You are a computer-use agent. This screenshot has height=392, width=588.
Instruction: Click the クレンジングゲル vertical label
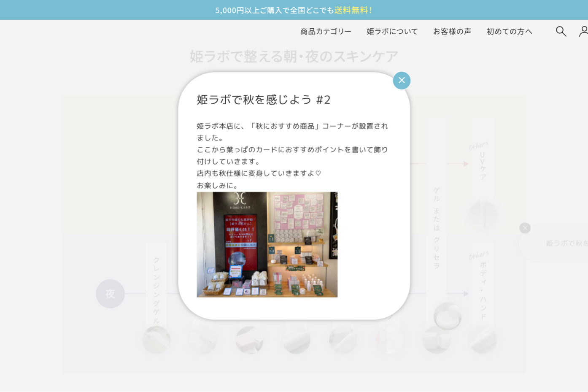pos(156,290)
